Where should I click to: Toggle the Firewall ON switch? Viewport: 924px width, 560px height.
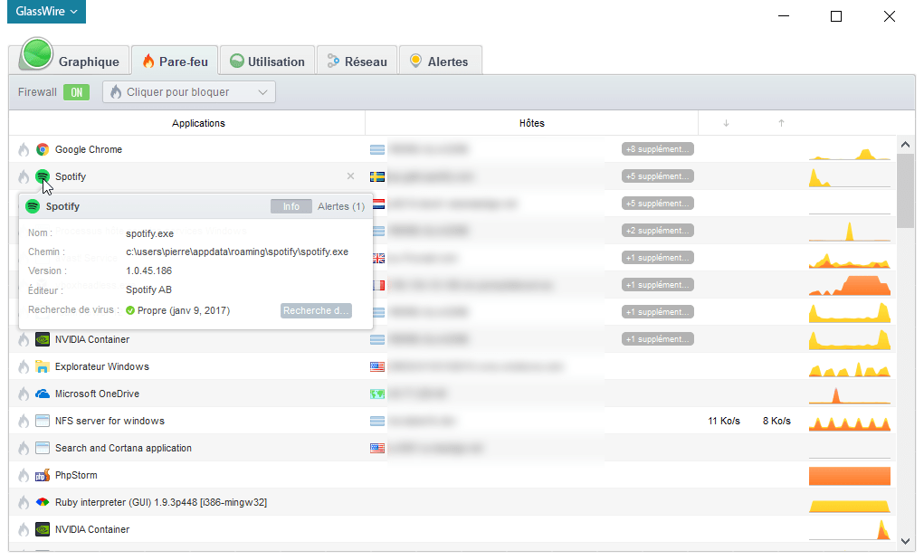pyautogui.click(x=77, y=92)
